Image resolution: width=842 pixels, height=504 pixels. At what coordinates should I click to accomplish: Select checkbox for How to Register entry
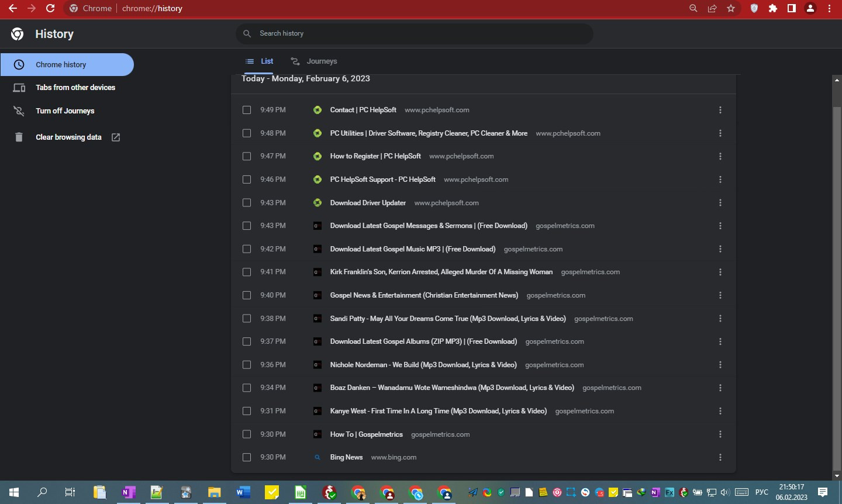[x=247, y=156]
